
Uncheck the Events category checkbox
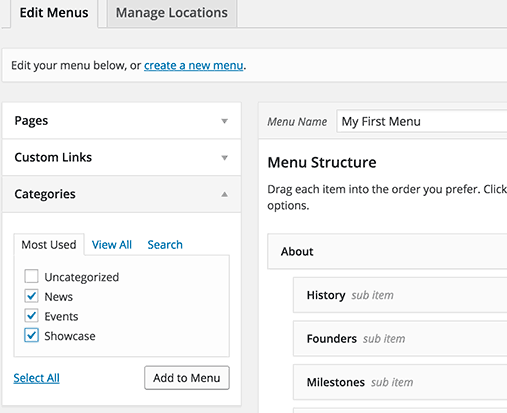tap(31, 316)
